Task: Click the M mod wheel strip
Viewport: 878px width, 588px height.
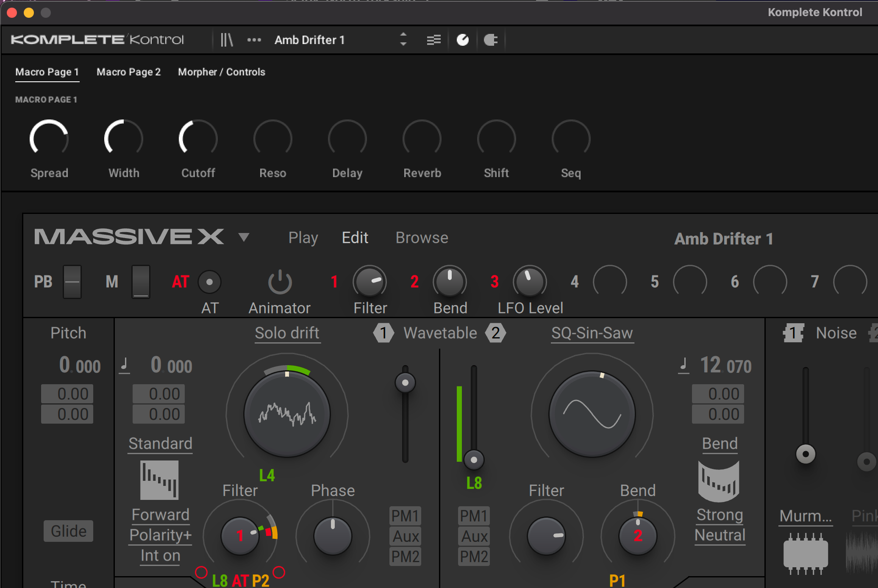Action: click(141, 282)
